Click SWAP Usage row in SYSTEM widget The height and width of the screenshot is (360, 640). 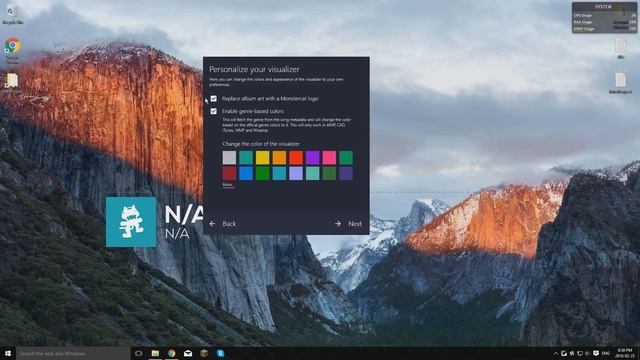click(604, 29)
